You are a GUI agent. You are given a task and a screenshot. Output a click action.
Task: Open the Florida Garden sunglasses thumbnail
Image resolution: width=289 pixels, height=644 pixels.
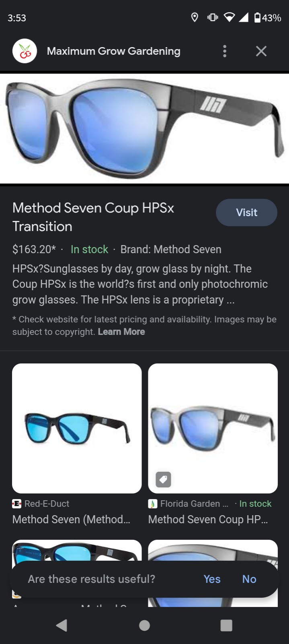coord(213,428)
